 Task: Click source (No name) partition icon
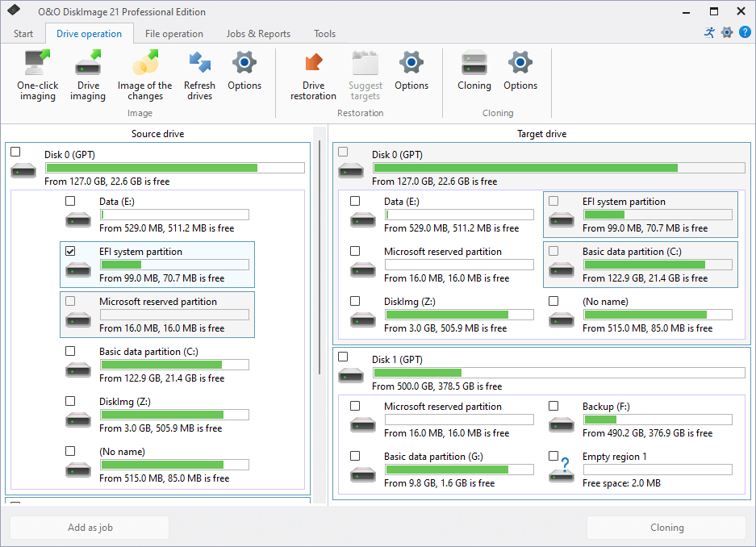coord(78,470)
